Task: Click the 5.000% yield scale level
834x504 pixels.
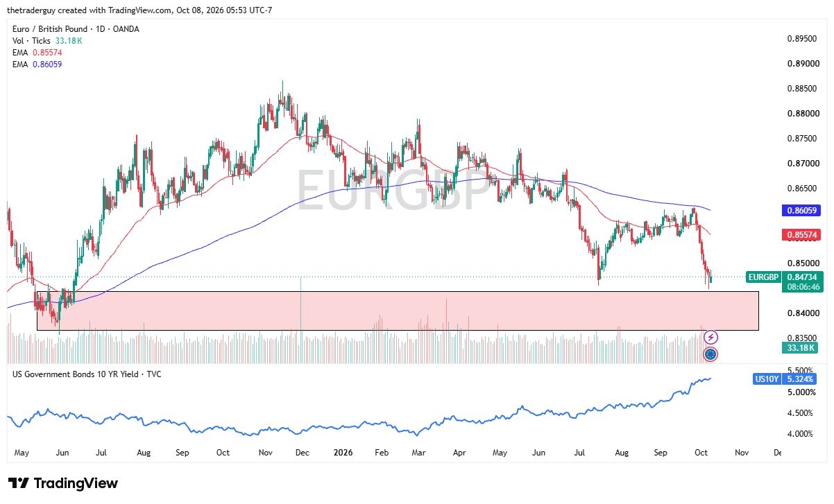Action: click(x=802, y=392)
